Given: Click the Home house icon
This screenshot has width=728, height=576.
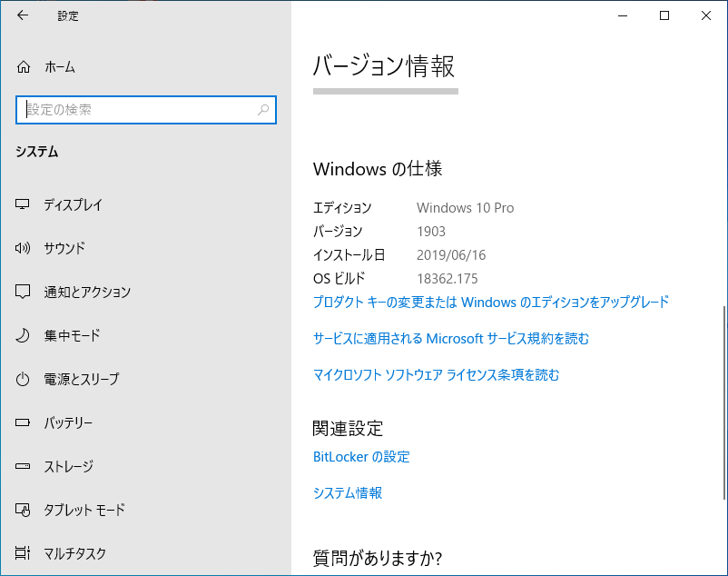Looking at the screenshot, I should click(24, 67).
